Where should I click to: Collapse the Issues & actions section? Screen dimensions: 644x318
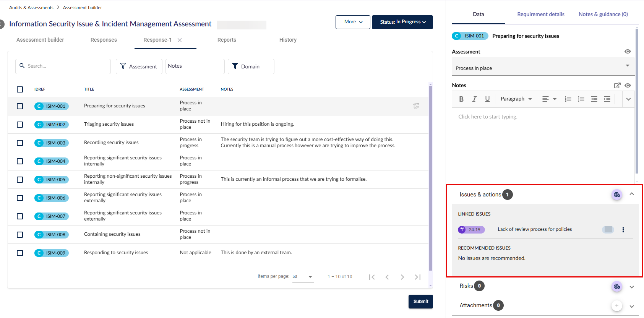[632, 194]
